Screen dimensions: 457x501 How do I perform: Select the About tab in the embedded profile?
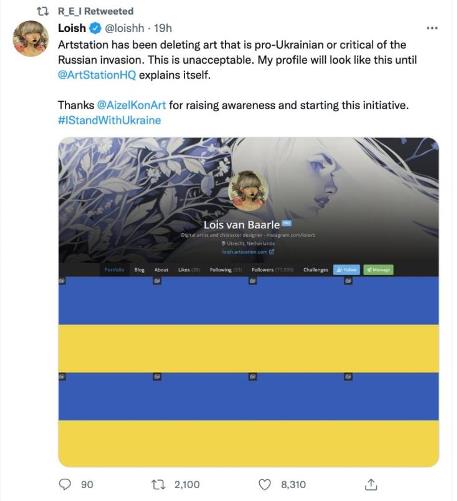click(x=161, y=270)
